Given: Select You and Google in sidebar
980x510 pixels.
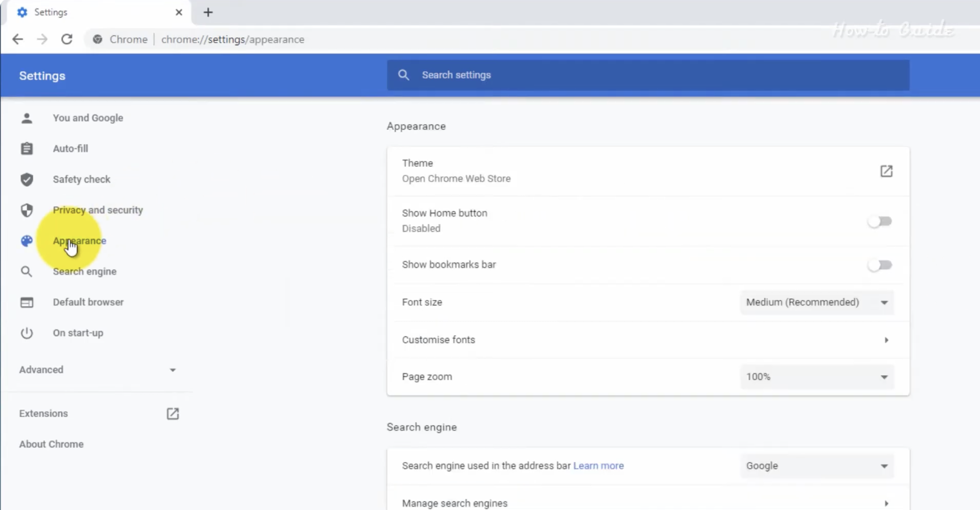Looking at the screenshot, I should pyautogui.click(x=88, y=118).
